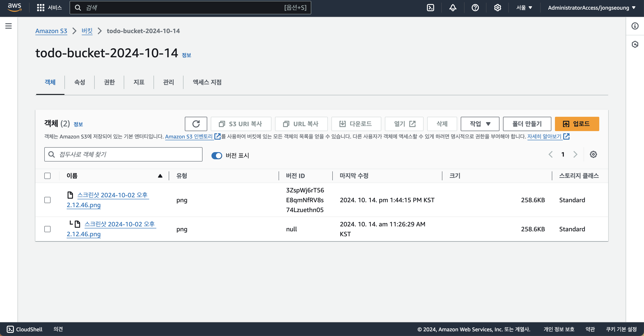Open the AWS services grid menu
Screen dimensions: 644x336
[x=41, y=8]
